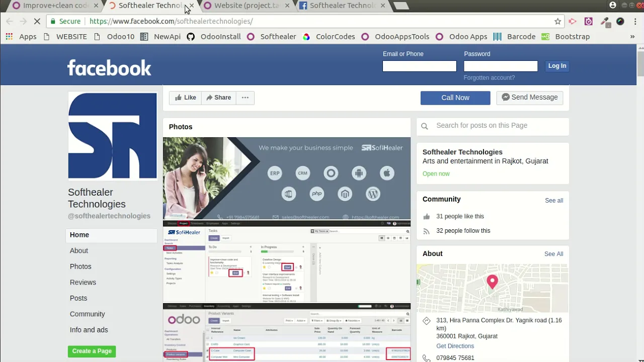Viewport: 644px width, 362px height.
Task: Open the Chrome three-dot menu
Action: coord(635,21)
